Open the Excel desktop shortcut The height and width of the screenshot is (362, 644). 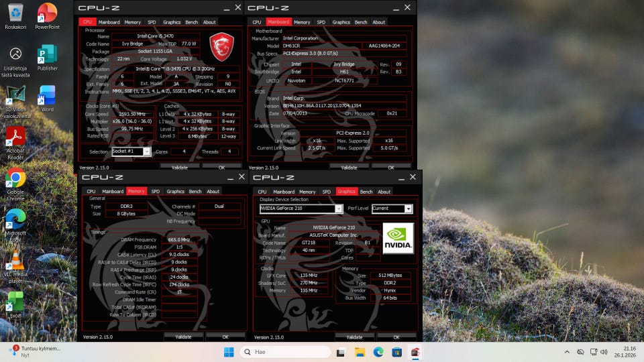15,305
